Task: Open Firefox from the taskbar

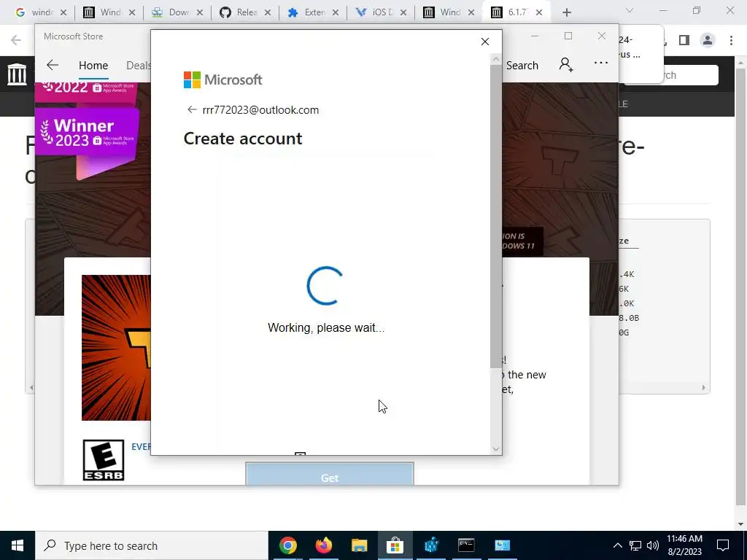Action: [x=323, y=545]
